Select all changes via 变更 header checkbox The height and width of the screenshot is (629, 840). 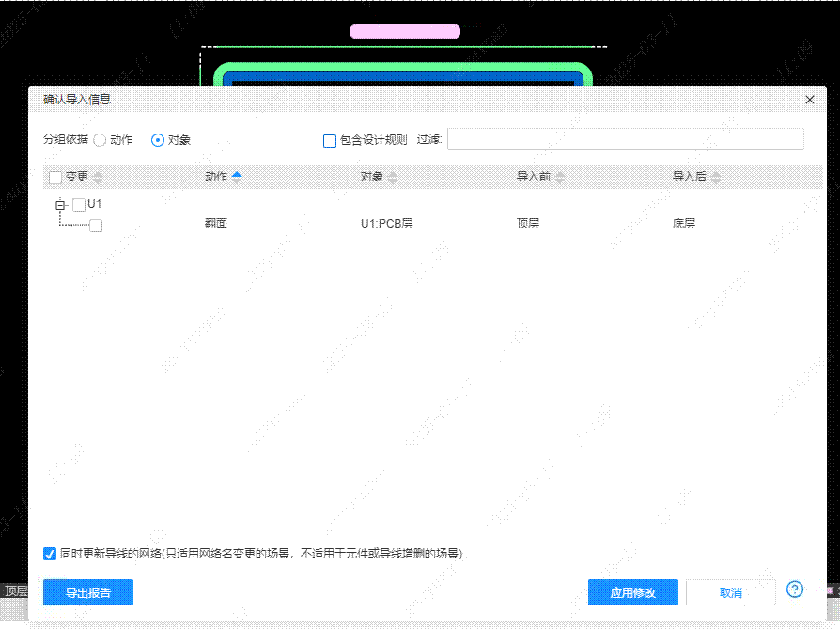pyautogui.click(x=54, y=177)
